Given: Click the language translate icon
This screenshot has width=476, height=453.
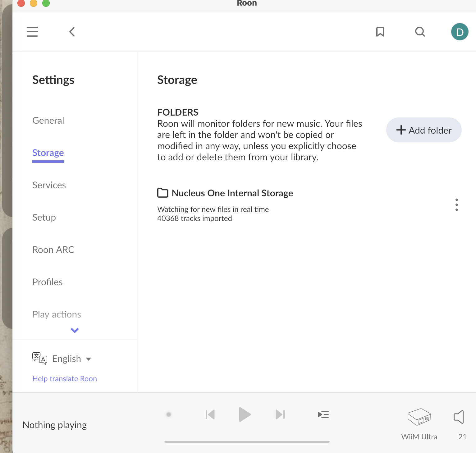Looking at the screenshot, I should 40,359.
